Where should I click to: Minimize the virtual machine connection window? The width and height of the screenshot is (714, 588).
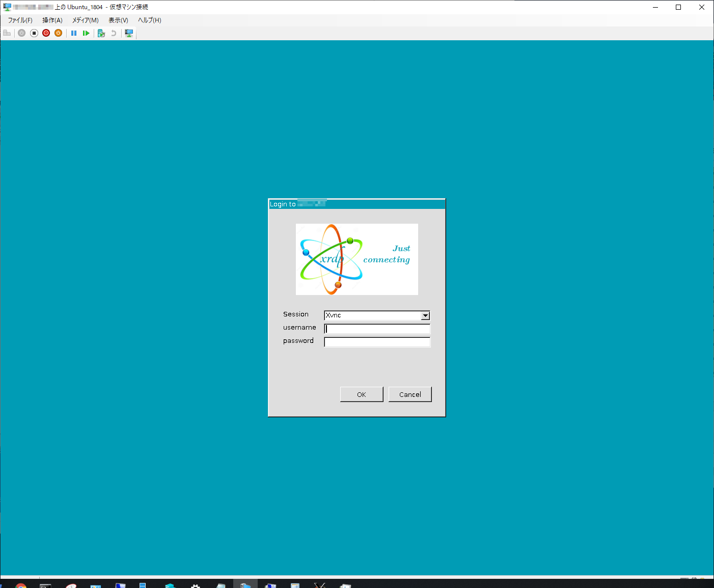pyautogui.click(x=655, y=7)
